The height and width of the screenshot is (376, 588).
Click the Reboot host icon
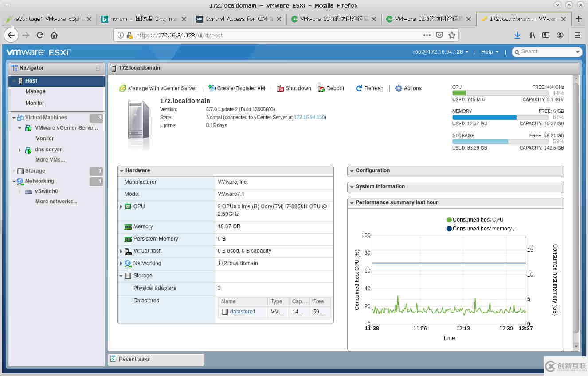tap(321, 88)
